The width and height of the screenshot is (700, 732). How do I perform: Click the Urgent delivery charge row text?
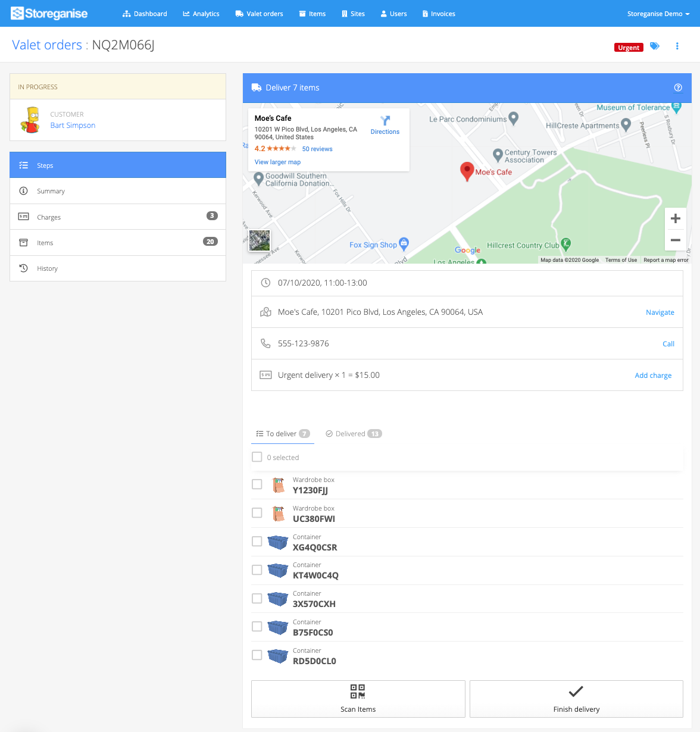click(x=329, y=375)
